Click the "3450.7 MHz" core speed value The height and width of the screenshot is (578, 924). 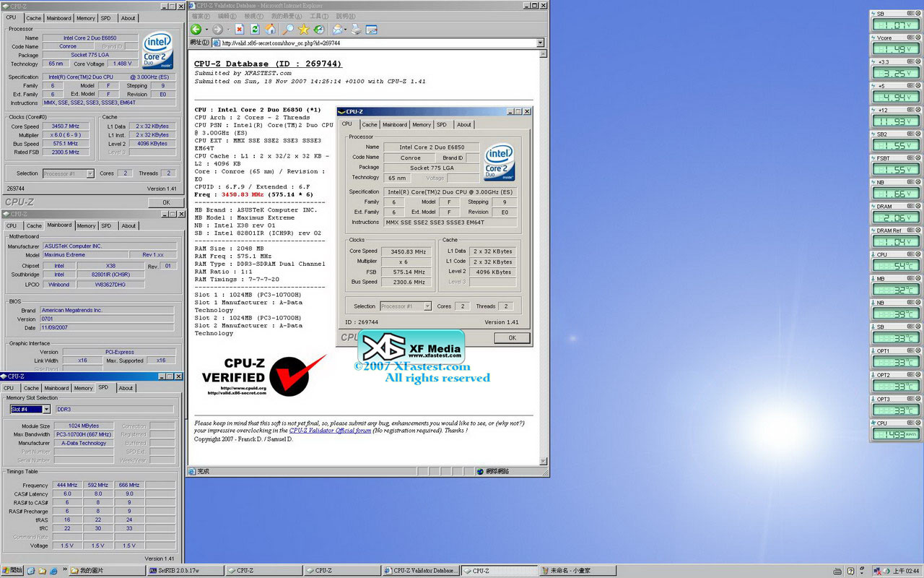point(66,126)
